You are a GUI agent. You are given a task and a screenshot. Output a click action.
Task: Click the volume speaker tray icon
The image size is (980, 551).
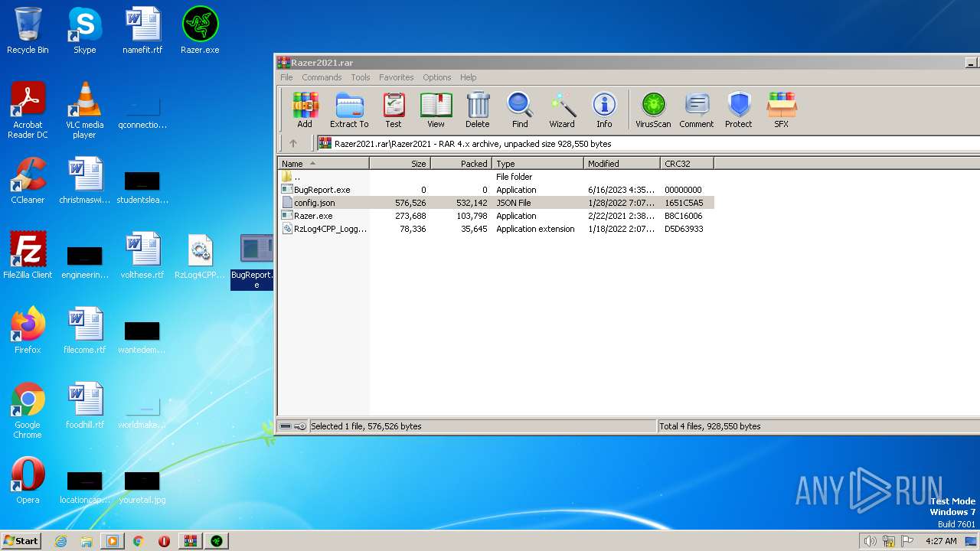[x=870, y=541]
